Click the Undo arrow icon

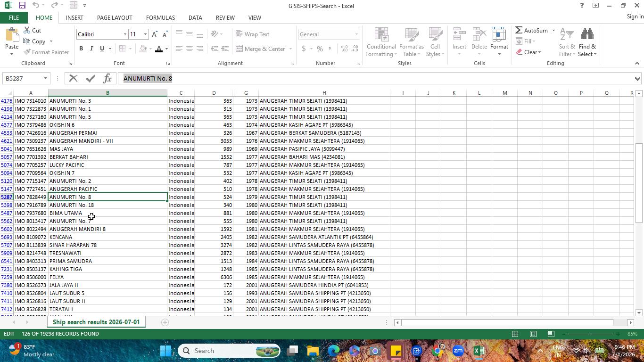point(36,5)
